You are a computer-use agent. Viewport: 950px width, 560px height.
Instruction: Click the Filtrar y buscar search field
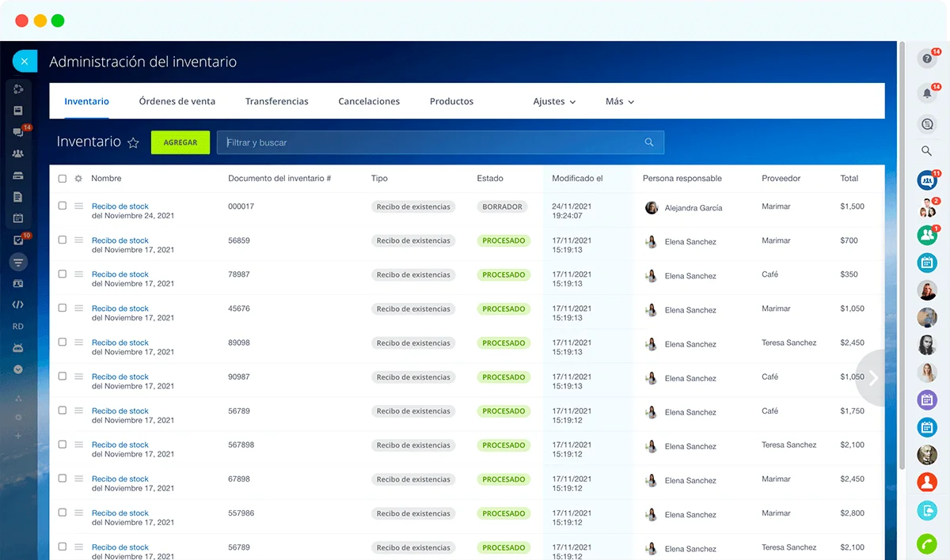point(431,142)
